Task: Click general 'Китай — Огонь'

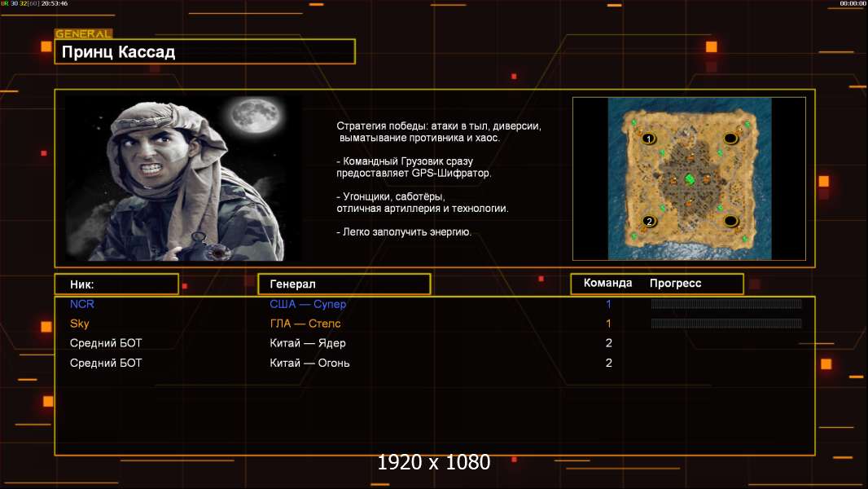Action: pos(309,363)
